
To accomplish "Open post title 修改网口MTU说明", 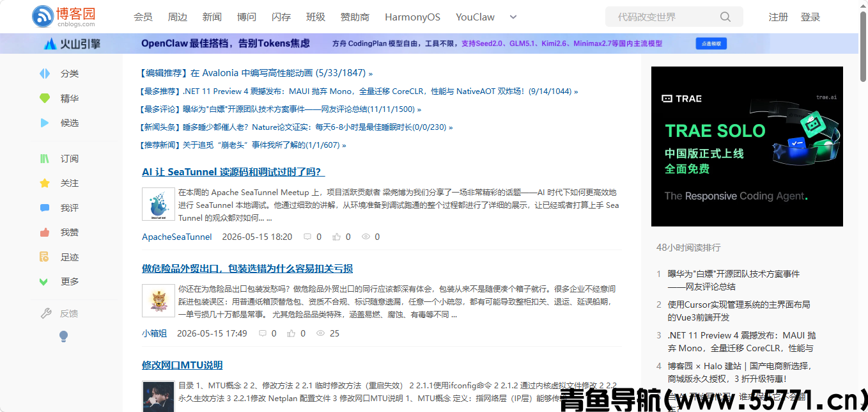I will coord(182,365).
